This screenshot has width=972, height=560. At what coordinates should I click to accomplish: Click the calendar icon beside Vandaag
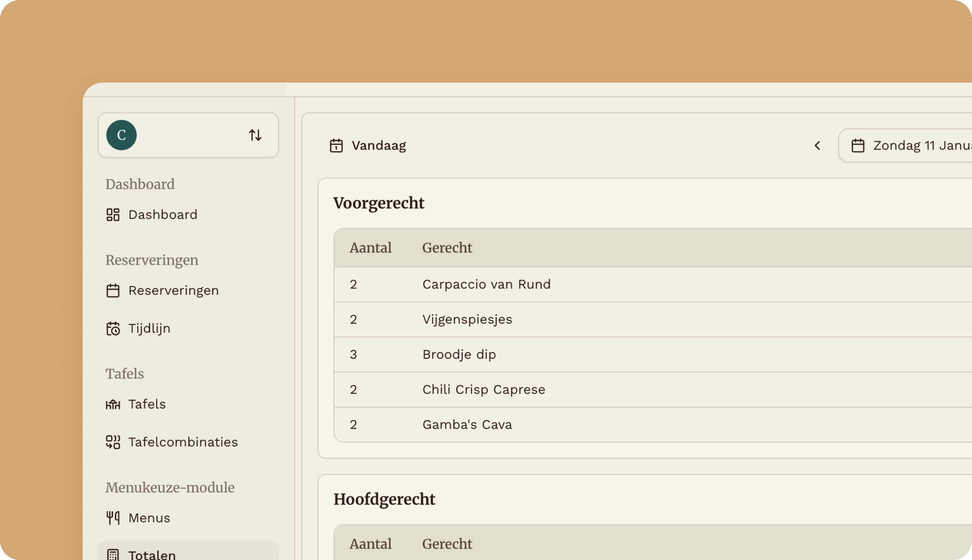pyautogui.click(x=337, y=145)
